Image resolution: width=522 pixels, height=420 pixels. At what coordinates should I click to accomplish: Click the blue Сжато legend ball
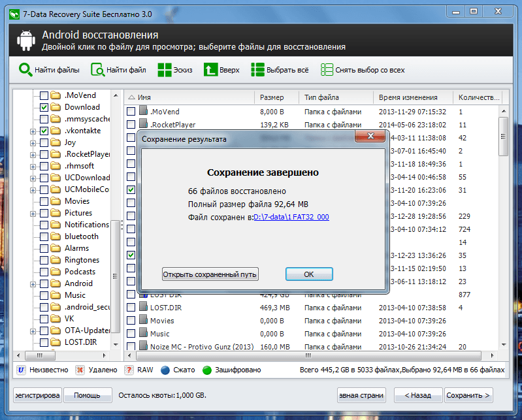(165, 370)
